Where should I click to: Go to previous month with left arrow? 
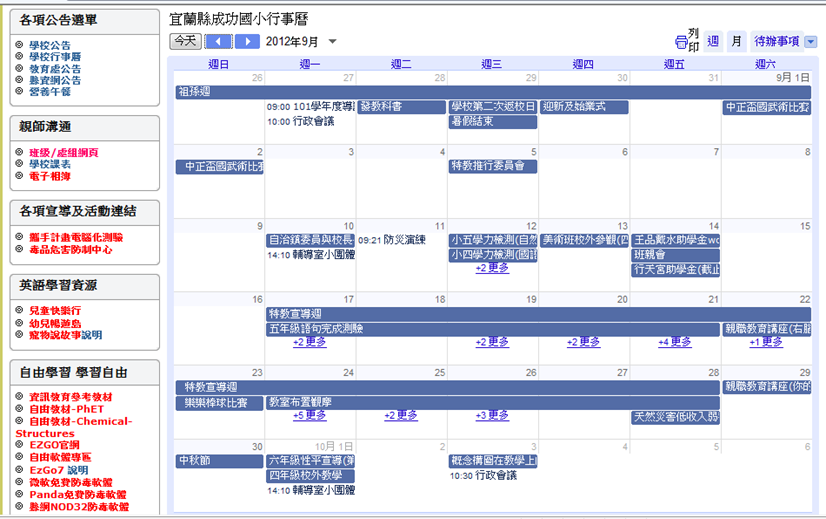click(x=219, y=42)
